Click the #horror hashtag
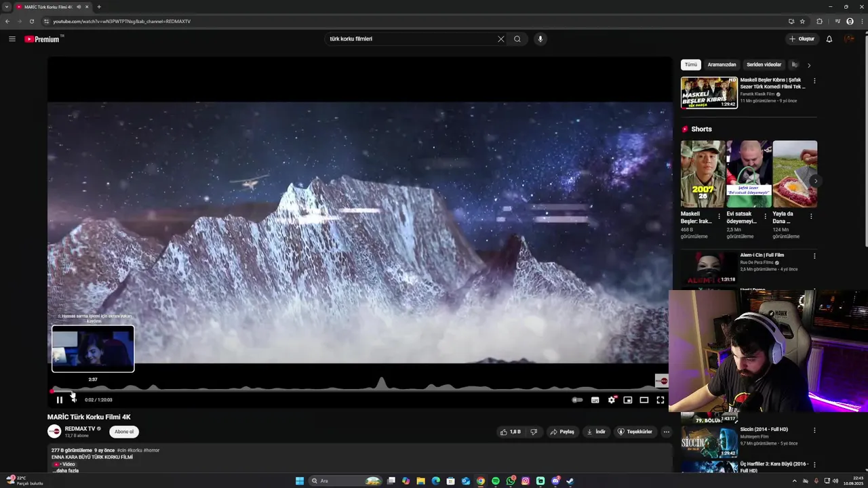The image size is (868, 488). [151, 450]
